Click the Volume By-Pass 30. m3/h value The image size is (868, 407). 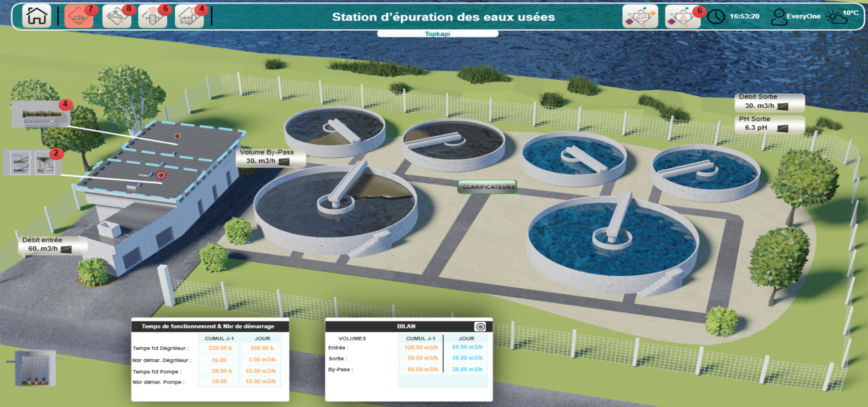coord(260,161)
